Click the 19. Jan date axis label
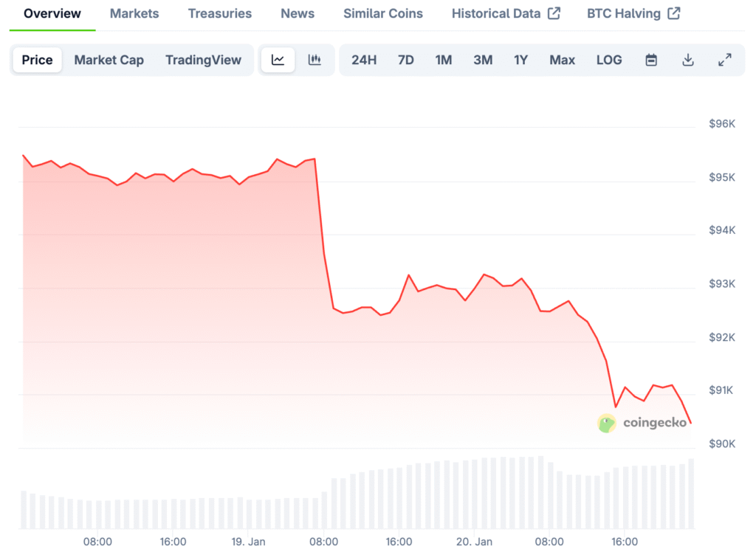The height and width of the screenshot is (549, 756). 248,541
